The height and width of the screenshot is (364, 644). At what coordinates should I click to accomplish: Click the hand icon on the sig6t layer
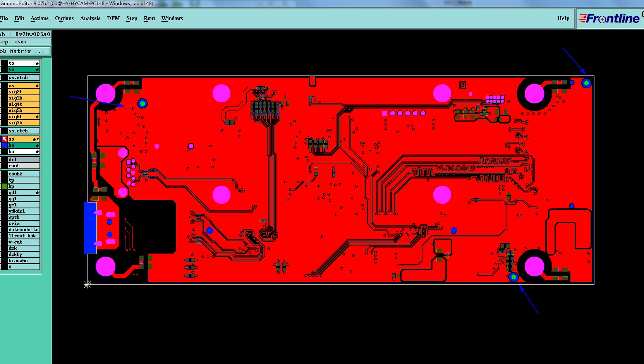click(37, 117)
